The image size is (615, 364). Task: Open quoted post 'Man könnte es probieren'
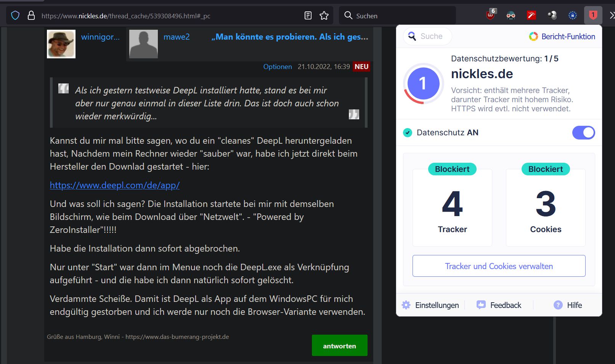point(290,37)
